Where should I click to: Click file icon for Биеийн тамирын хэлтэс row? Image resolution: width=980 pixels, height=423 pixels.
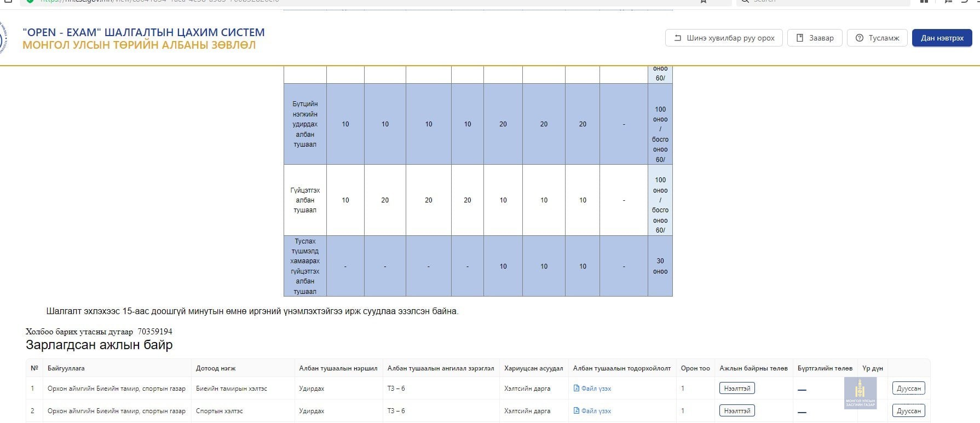(x=577, y=389)
